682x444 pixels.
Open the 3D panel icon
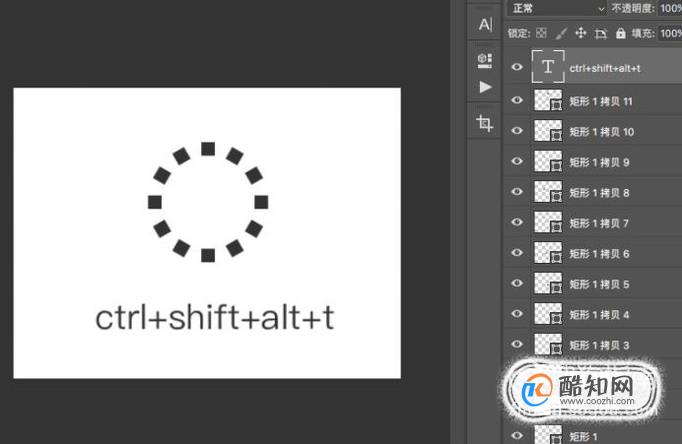click(485, 61)
